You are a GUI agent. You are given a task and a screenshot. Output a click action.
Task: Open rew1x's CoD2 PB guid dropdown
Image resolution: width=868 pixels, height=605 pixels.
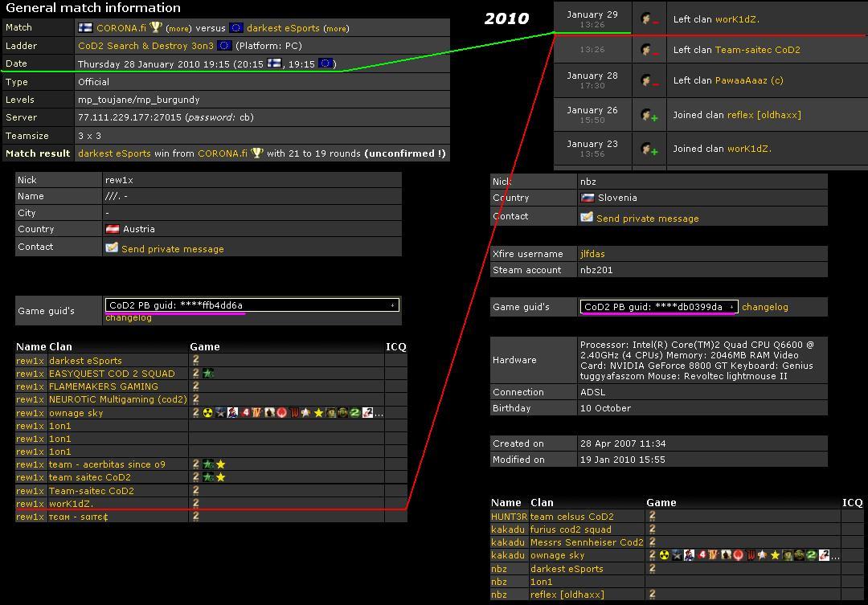(x=392, y=305)
